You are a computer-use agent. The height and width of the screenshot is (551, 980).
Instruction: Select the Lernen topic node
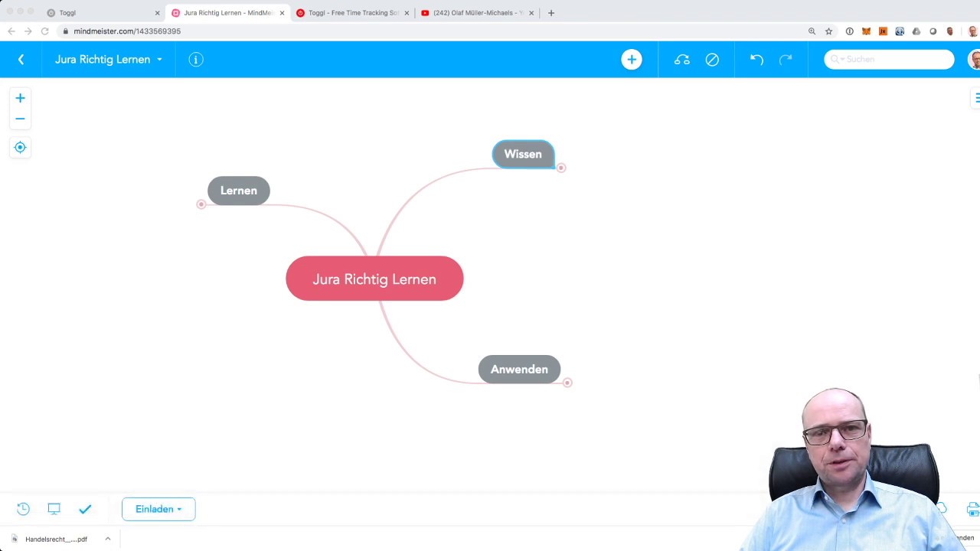pyautogui.click(x=239, y=191)
